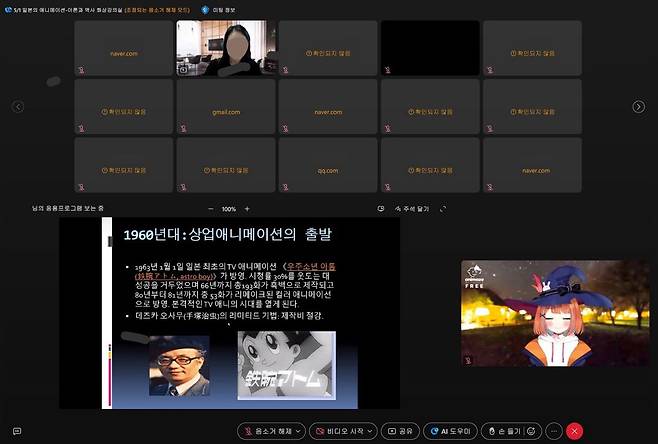The image size is (658, 444).
Task: Open annotation (주석 달기) tool
Action: 412,209
